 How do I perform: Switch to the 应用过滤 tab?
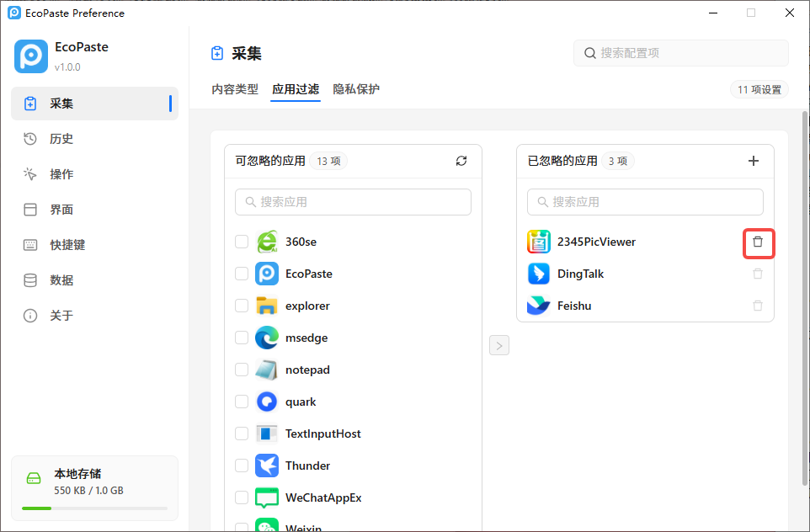296,89
